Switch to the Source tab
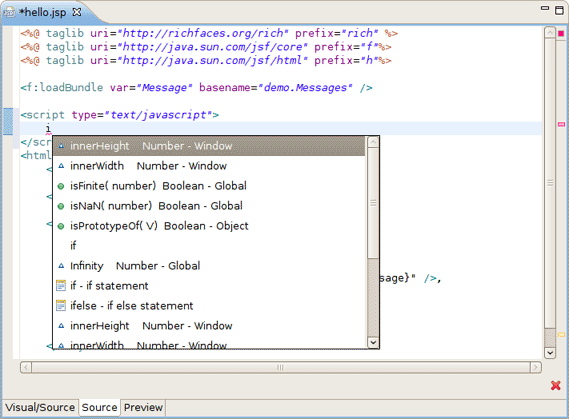 pos(99,407)
